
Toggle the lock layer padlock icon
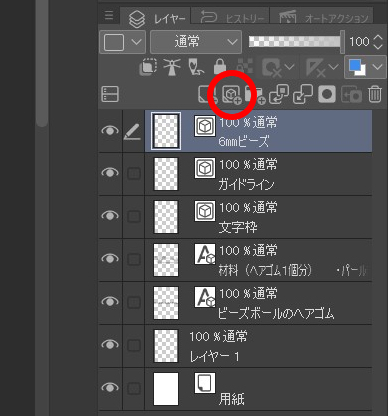click(x=220, y=67)
